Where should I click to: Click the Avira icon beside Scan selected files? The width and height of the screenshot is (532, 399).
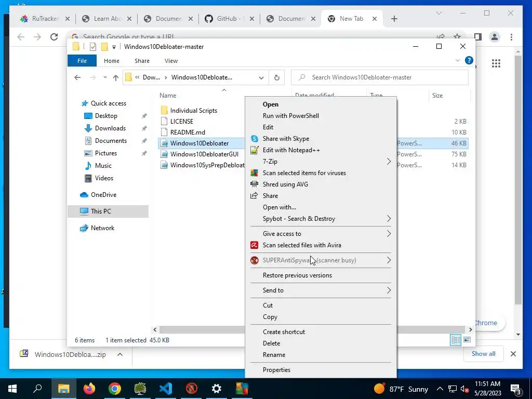pos(254,245)
